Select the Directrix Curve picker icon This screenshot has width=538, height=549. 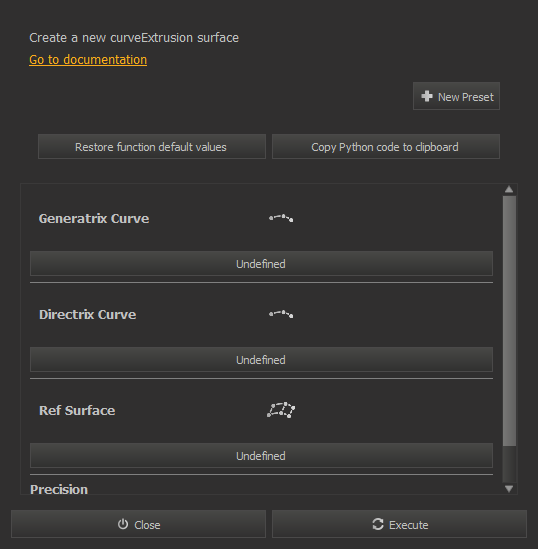pos(281,314)
